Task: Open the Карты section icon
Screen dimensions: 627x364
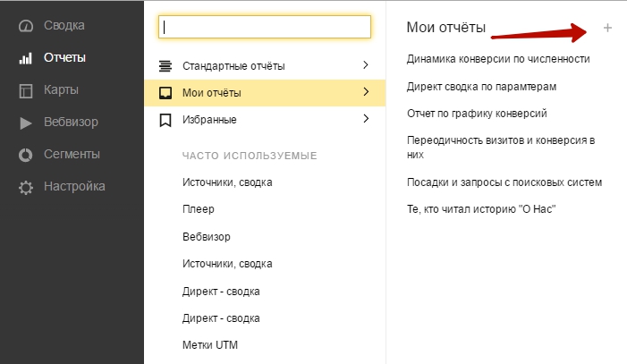Action: (x=26, y=90)
